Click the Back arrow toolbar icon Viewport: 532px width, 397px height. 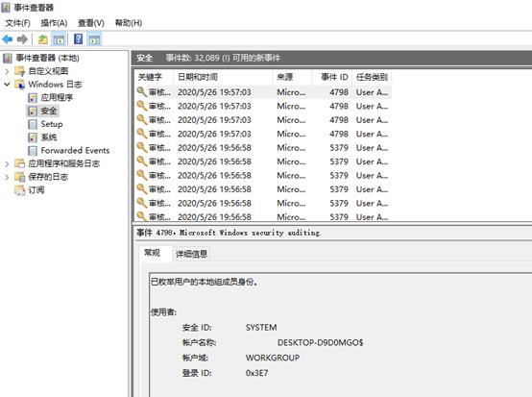(x=8, y=39)
